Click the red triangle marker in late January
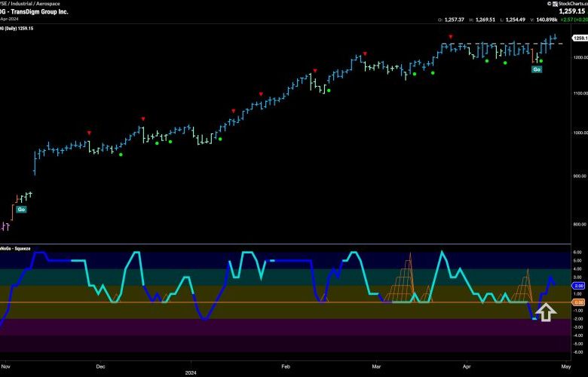588x377 pixels. click(x=261, y=94)
